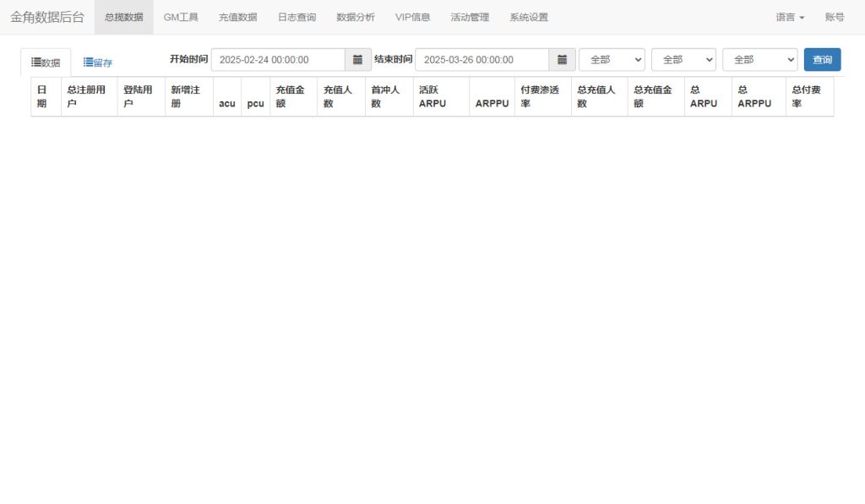This screenshot has width=865, height=504.
Task: Click the start time input field
Action: click(279, 59)
